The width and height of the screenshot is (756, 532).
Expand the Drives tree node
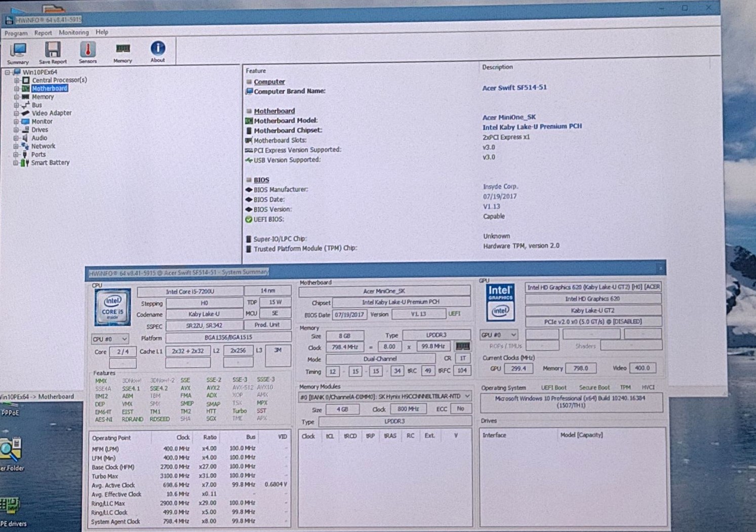(16, 130)
